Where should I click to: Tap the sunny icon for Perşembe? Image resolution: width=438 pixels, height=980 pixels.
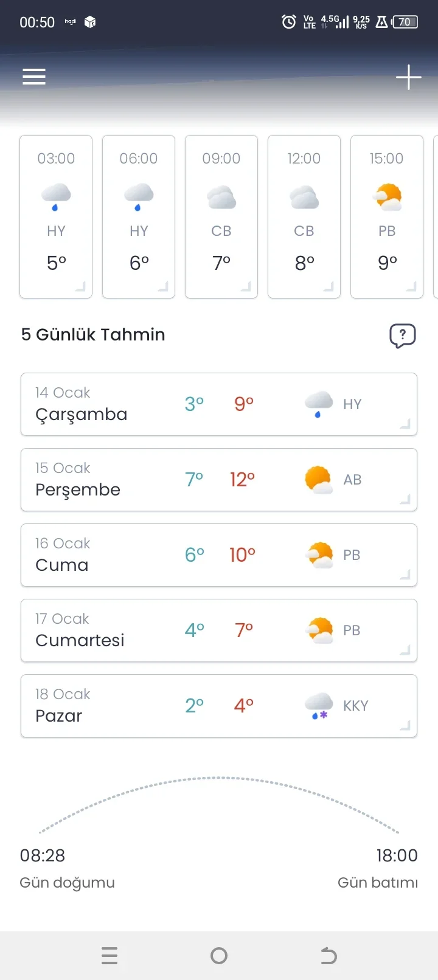tap(319, 480)
